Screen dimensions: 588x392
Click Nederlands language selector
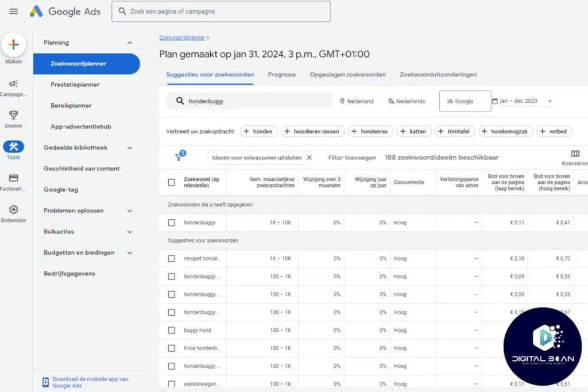pyautogui.click(x=407, y=101)
